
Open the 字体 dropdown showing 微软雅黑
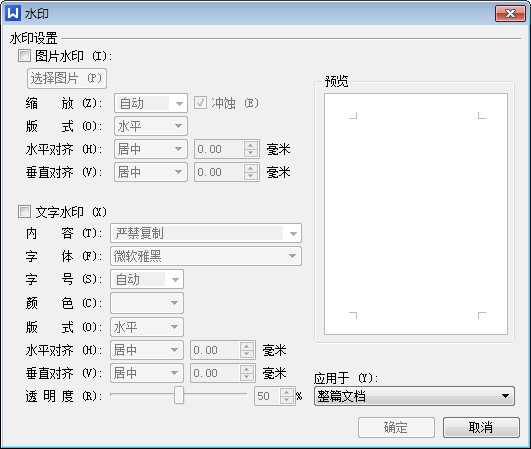[x=206, y=256]
